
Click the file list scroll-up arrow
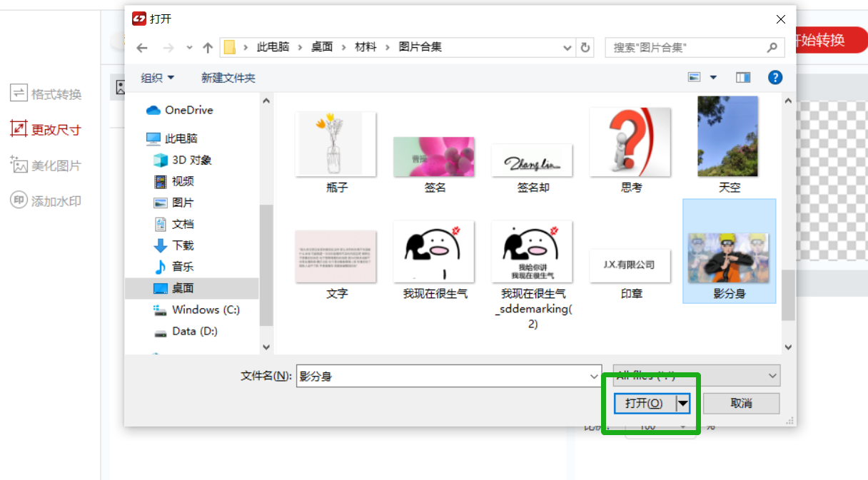[788, 101]
